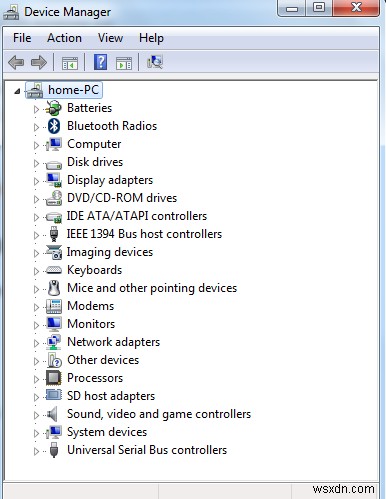Viewport: 386px width, 499px height.
Task: Click the Forward arrow toolbar icon
Action: click(x=39, y=62)
